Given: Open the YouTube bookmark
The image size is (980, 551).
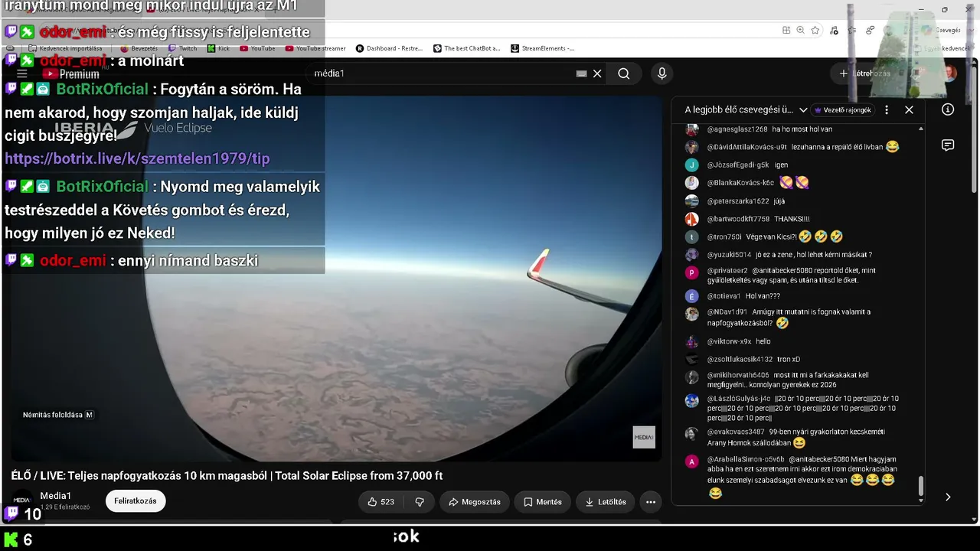Looking at the screenshot, I should pyautogui.click(x=257, y=48).
